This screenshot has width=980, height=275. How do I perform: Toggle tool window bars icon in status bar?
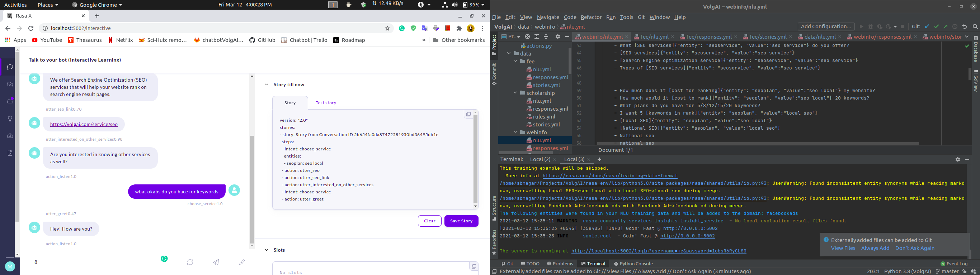494,271
